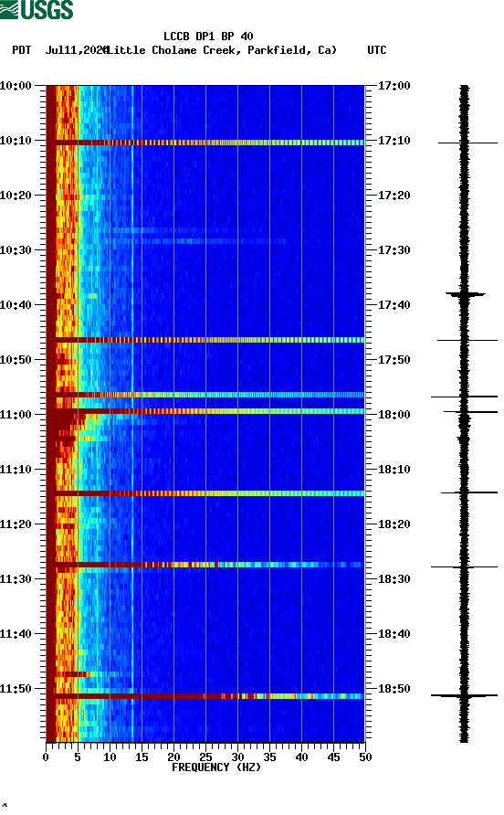
Task: Click the broadband event band near 10:56
Action: [205, 395]
